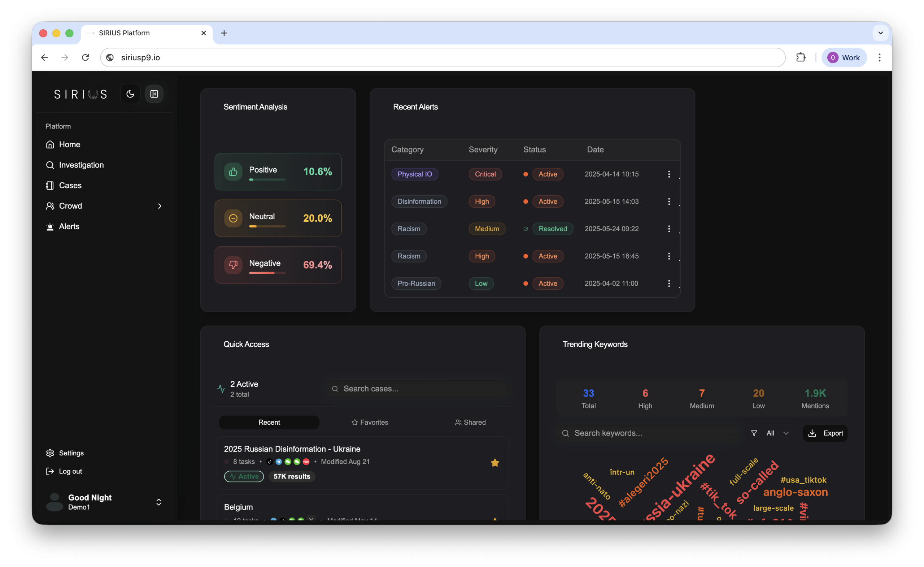Viewport: 924px width, 567px height.
Task: Expand the Good Night Demo1 user menu
Action: 158,502
